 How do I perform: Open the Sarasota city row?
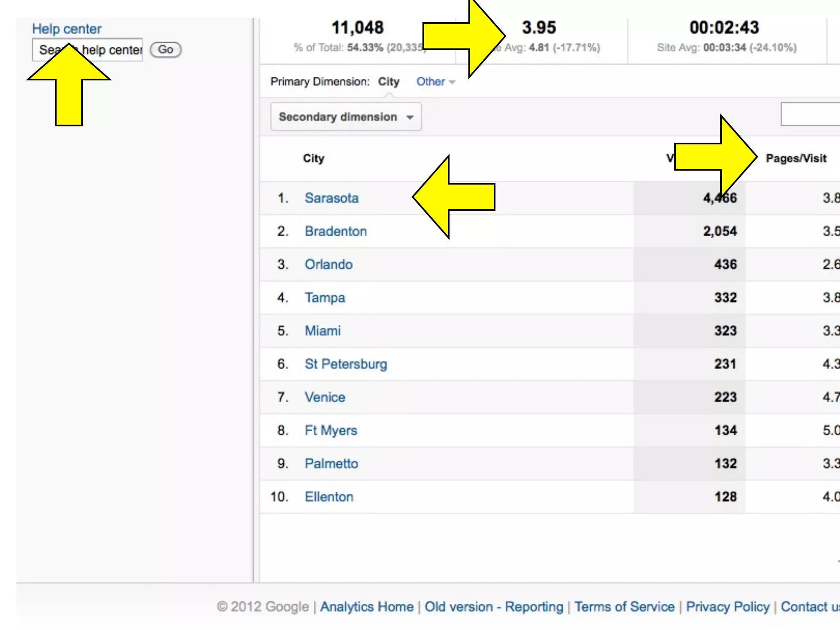[331, 198]
